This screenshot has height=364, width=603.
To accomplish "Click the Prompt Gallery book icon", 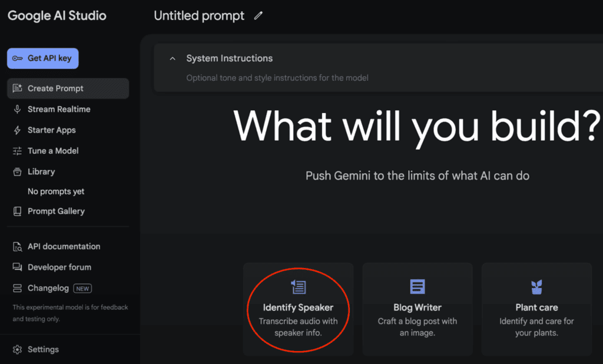I will click(17, 211).
